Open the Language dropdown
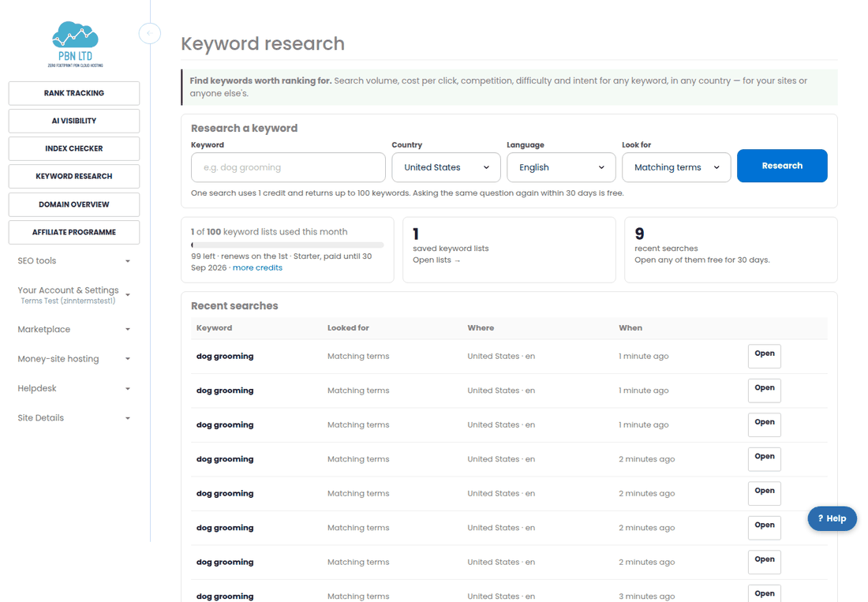This screenshot has height=602, width=868. (561, 167)
